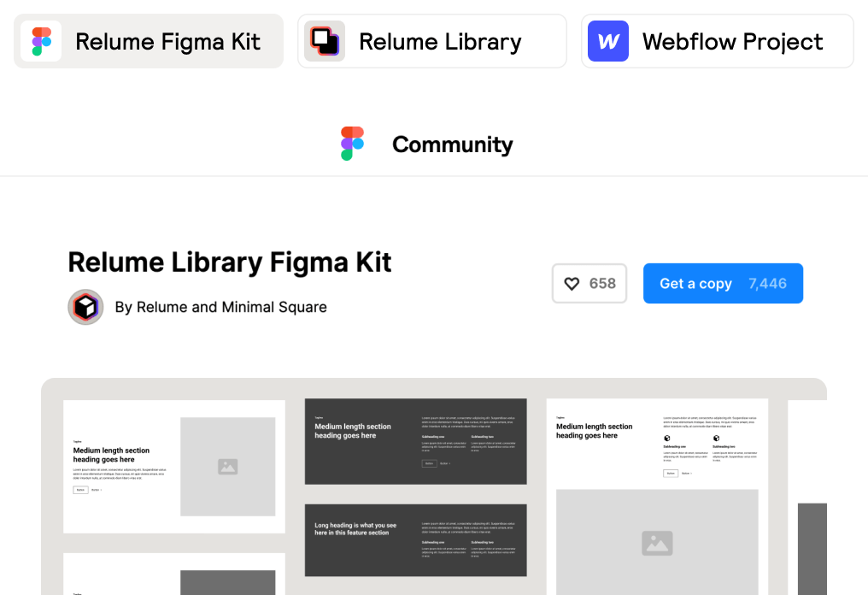
Task: Open the white preview with large image placeholder
Action: tap(657, 497)
